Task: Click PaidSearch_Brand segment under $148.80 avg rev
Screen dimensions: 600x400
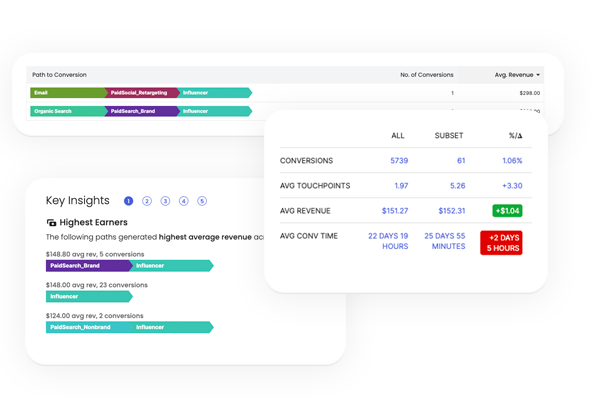Action: click(x=88, y=266)
